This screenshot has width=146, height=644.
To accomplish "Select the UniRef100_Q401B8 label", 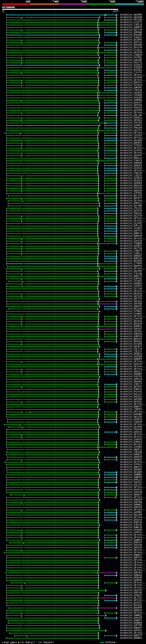I will [131, 140].
